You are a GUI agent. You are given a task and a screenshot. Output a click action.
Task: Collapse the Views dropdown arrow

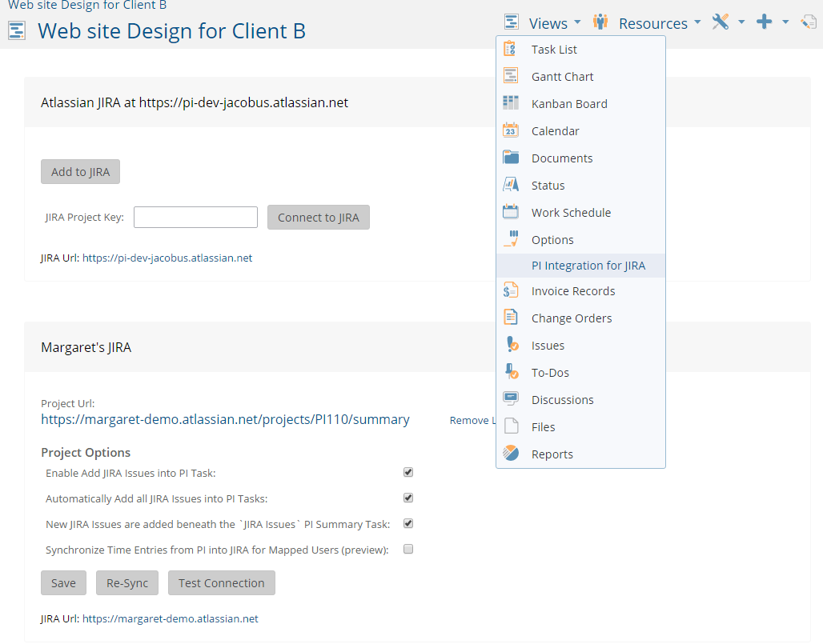[x=577, y=22]
